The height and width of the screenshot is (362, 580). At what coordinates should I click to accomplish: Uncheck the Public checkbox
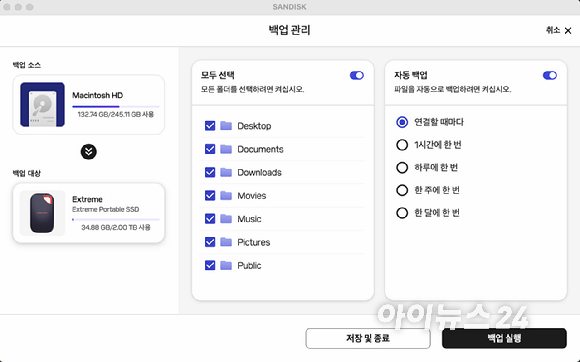coord(210,265)
